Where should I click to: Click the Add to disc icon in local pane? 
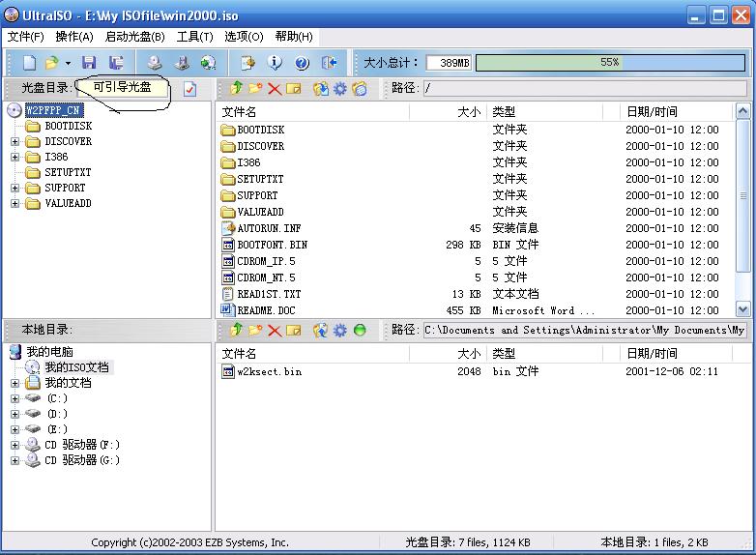(321, 331)
